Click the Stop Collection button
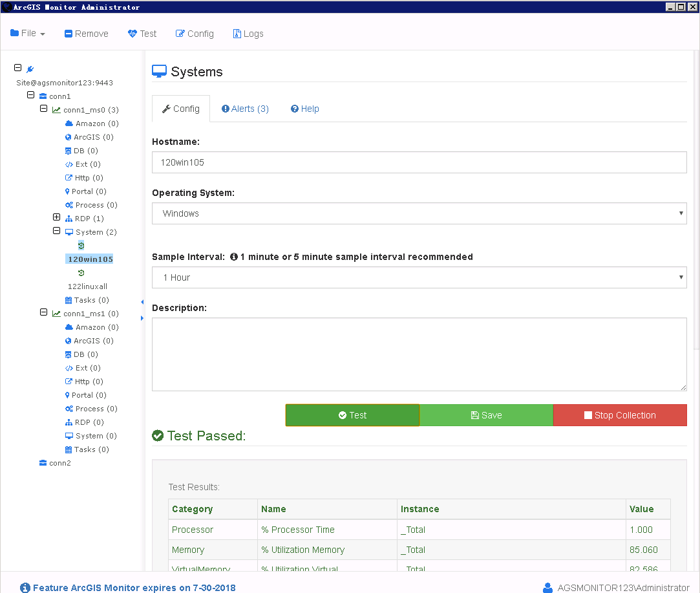The image size is (700, 593). [620, 415]
